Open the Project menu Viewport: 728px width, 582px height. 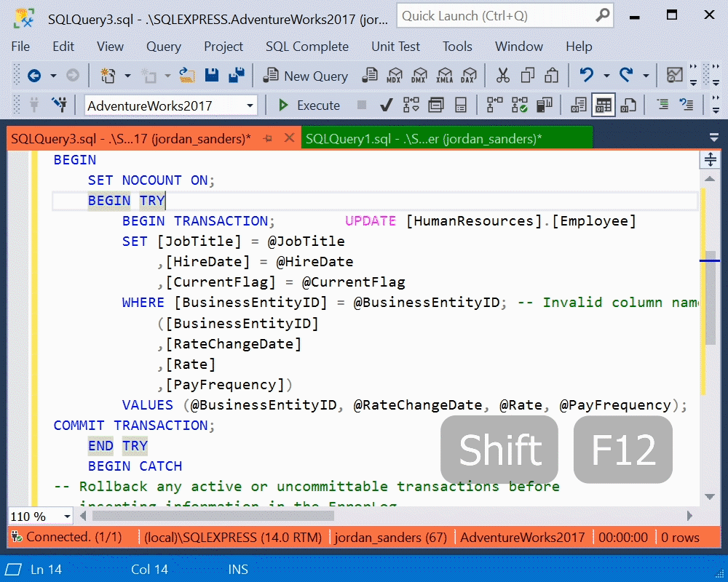223,47
